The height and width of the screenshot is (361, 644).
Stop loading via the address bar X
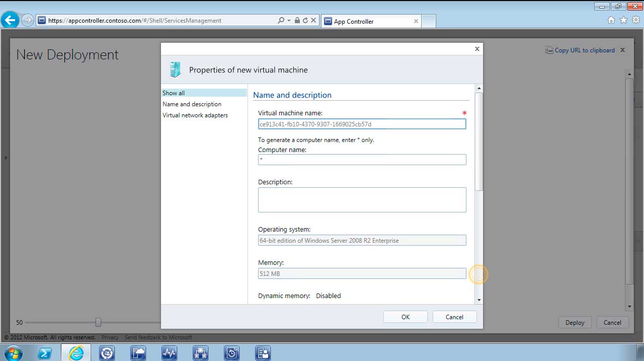click(x=313, y=21)
